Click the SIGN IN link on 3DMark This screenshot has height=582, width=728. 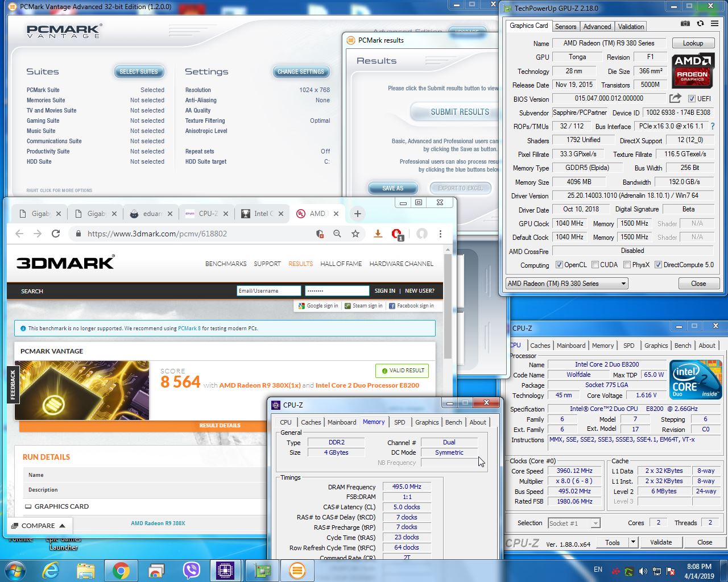click(384, 291)
